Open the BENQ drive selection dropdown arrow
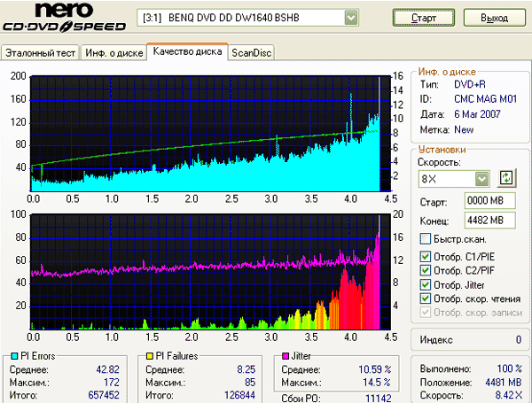 coord(351,18)
